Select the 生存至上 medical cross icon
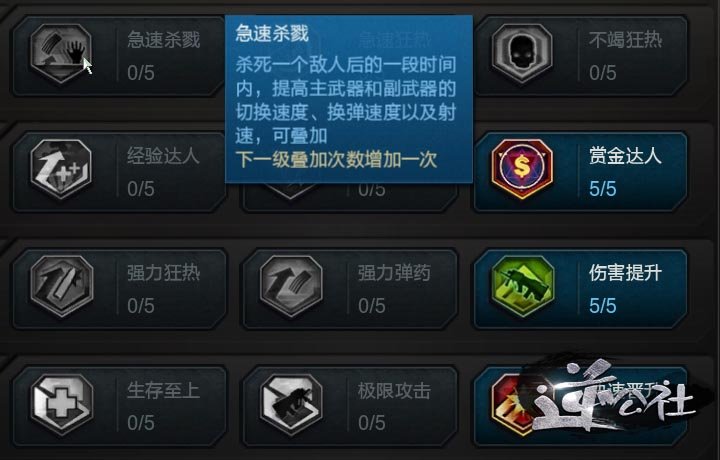Viewport: 720px width, 460px height. 61,404
